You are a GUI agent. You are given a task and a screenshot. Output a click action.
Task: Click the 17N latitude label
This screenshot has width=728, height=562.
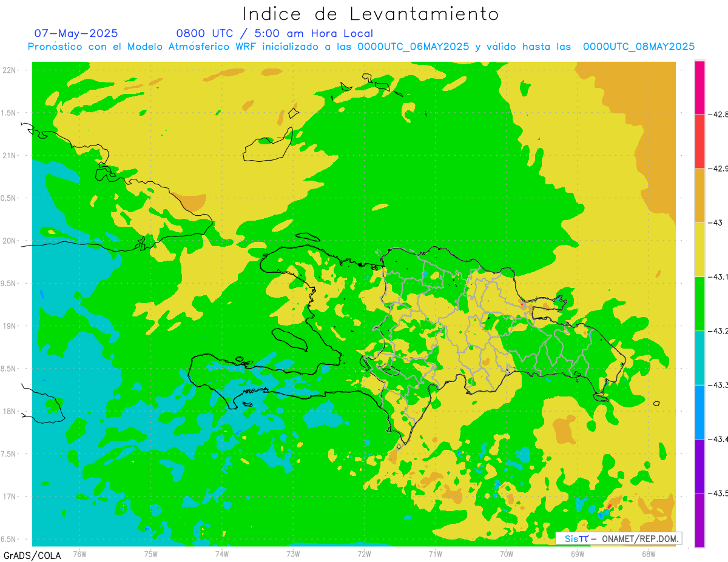[10, 497]
